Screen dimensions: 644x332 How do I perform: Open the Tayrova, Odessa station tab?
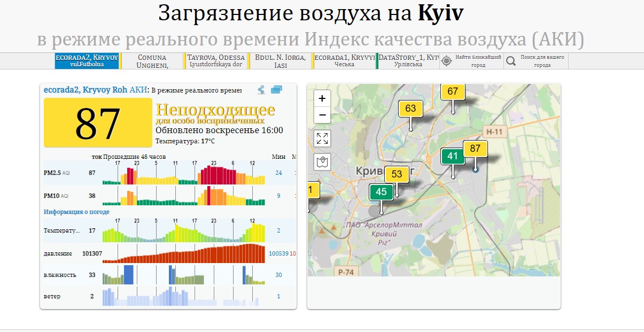click(216, 61)
